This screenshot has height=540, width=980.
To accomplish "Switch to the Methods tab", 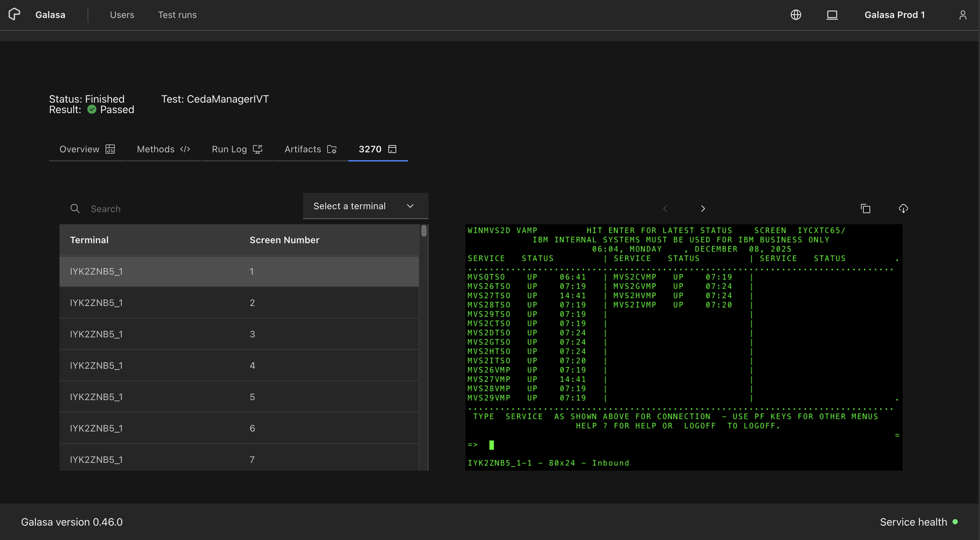I will [163, 149].
